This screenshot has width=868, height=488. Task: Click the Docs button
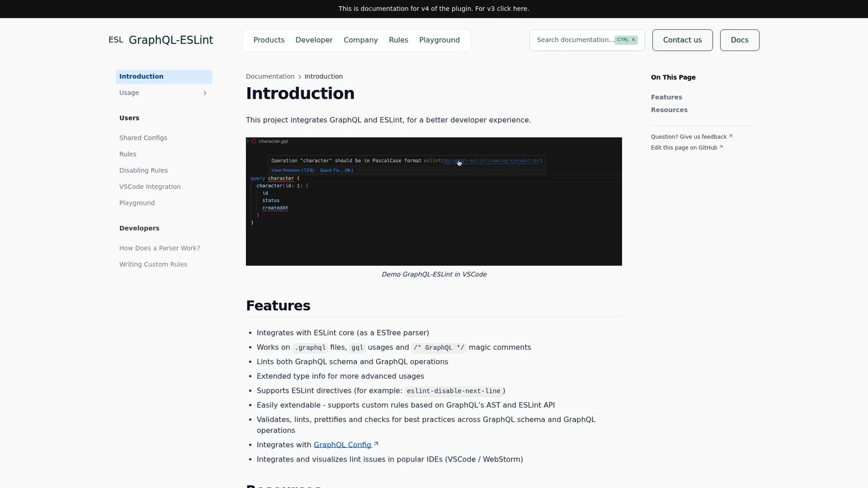pyautogui.click(x=740, y=40)
